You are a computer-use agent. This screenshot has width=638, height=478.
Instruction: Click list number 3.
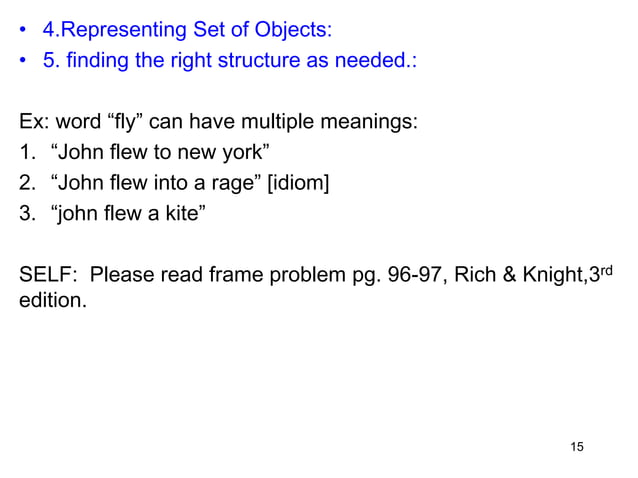click(27, 213)
